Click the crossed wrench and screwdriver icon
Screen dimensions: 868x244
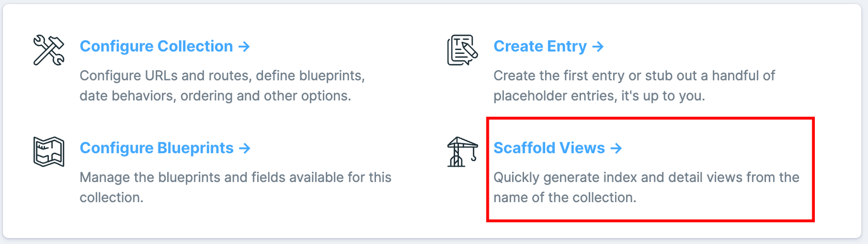(49, 50)
